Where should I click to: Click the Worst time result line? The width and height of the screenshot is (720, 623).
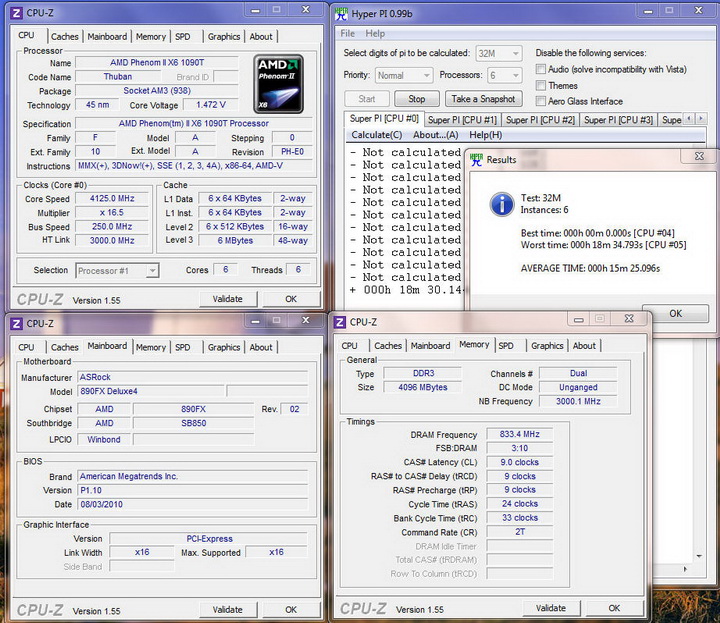pos(603,245)
